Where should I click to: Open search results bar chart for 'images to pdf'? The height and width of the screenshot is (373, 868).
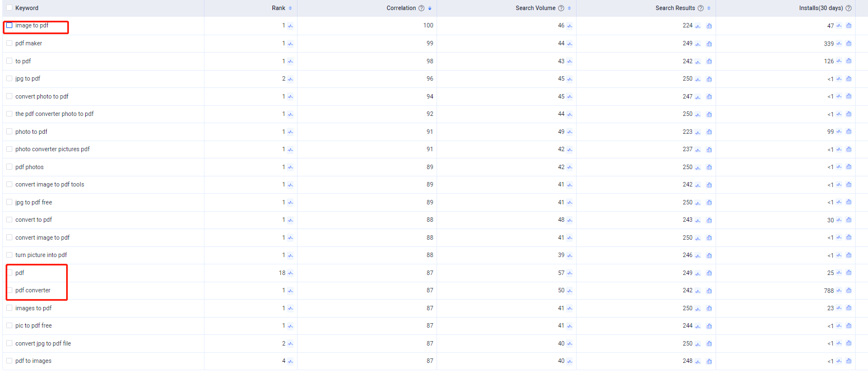coord(709,309)
